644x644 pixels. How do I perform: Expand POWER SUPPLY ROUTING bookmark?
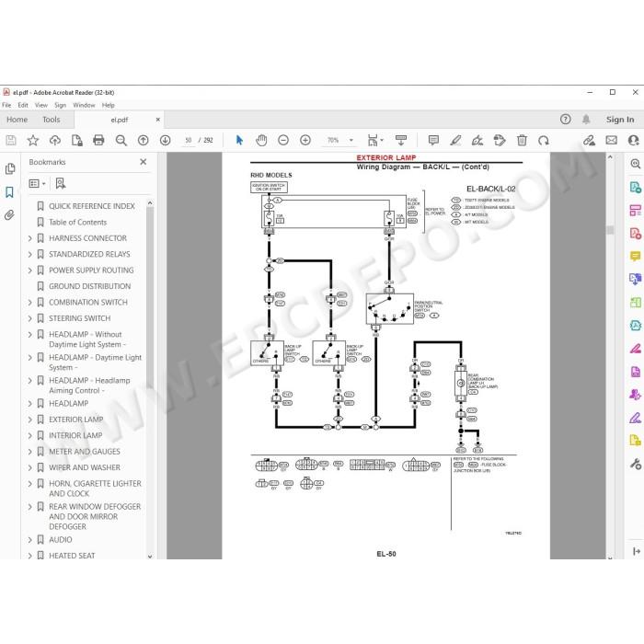30,270
